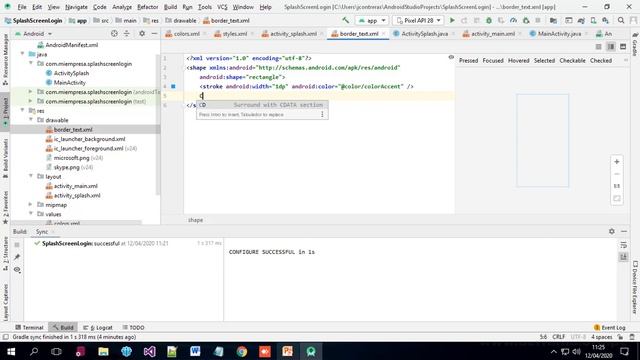Toggle scroll-to-end icon in Build output
The image size is (640, 360).
coord(623,257)
